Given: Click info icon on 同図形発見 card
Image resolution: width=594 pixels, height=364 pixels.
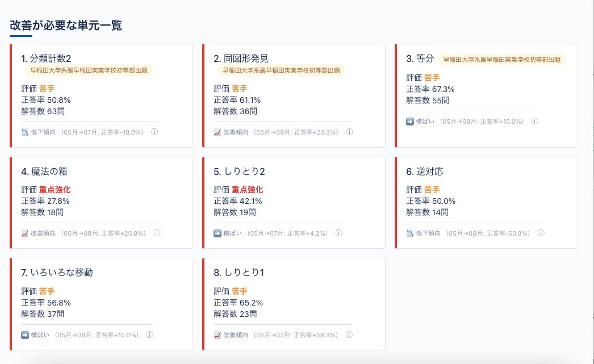Looking at the screenshot, I should (x=349, y=132).
